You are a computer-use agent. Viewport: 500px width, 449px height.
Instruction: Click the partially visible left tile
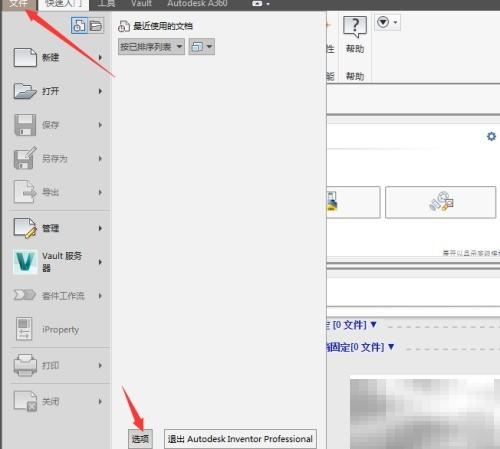click(x=353, y=202)
